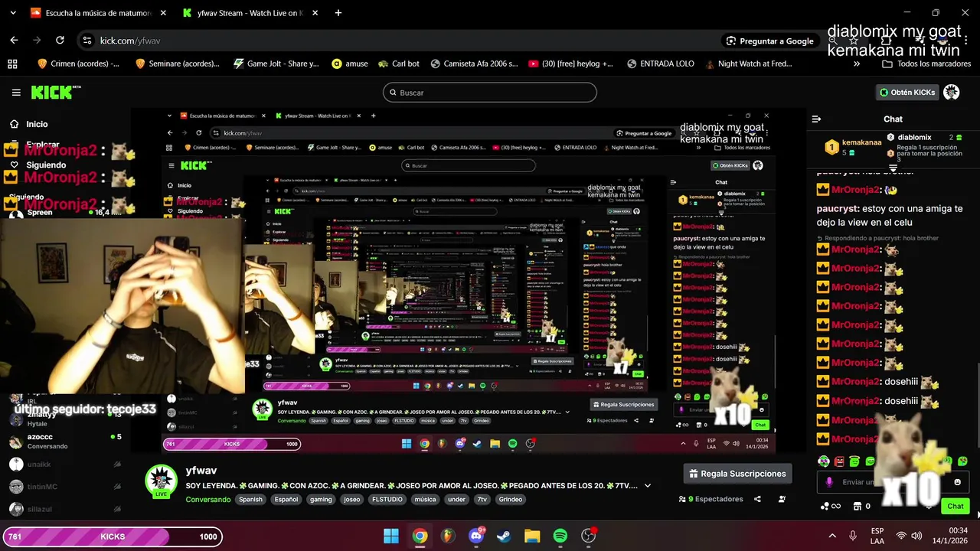980x551 pixels.
Task: Open Spotify from the taskbar
Action: coord(560,536)
